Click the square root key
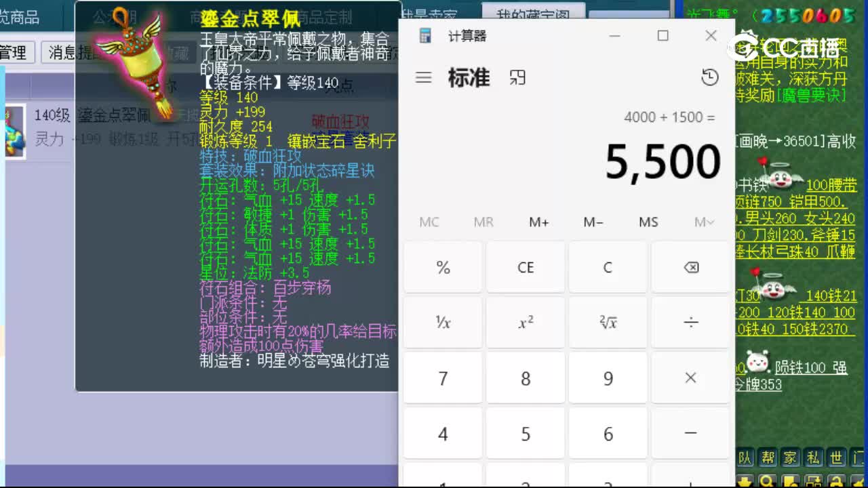 click(x=608, y=323)
